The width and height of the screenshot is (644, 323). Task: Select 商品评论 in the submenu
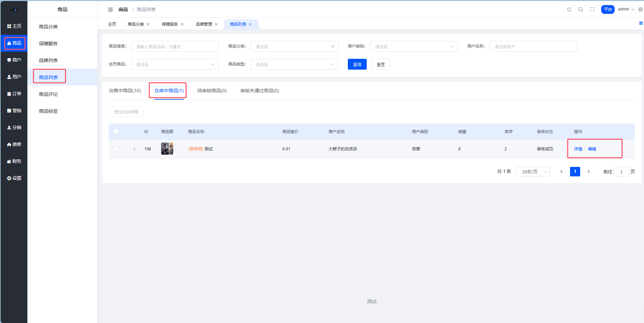pos(48,94)
